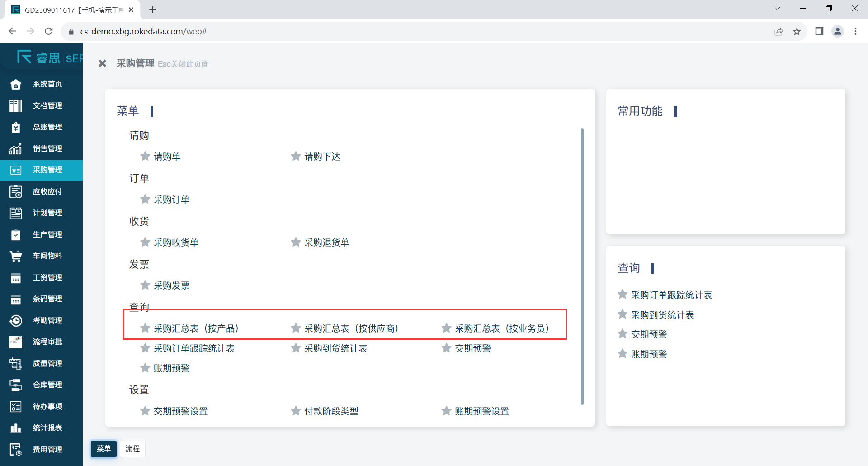Viewport: 868px width, 466px height.
Task: Click the 销售管理 chart icon
Action: (x=16, y=149)
